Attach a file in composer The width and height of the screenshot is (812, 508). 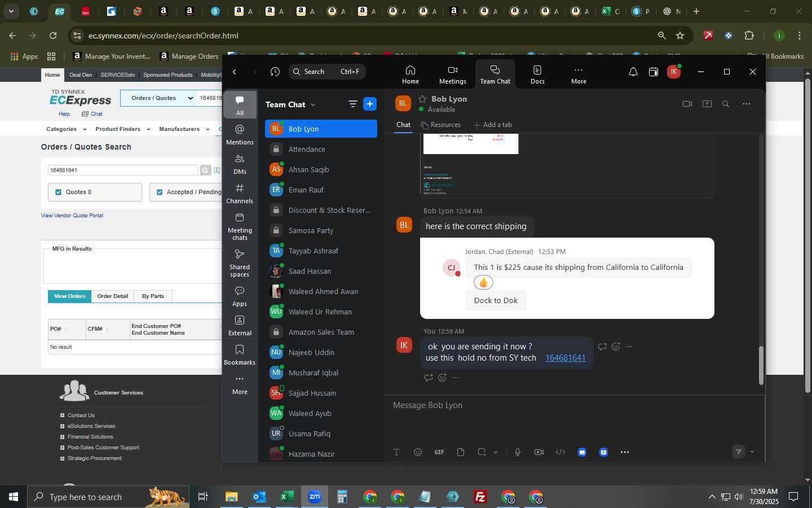point(461,452)
